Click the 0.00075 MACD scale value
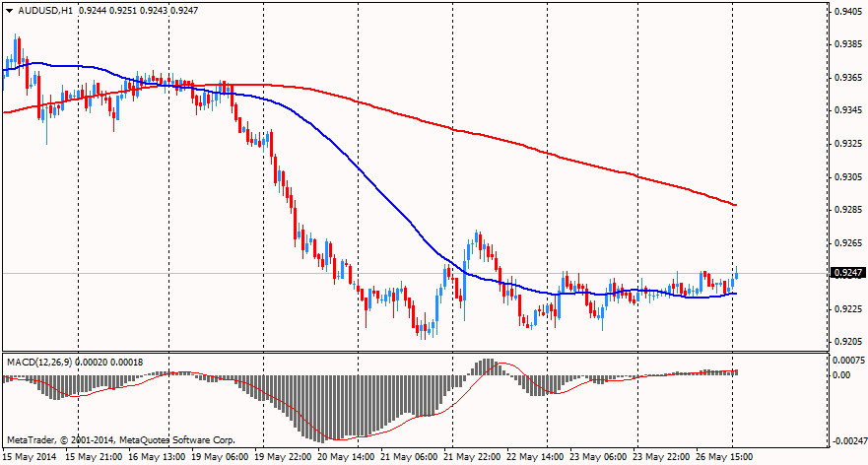 click(x=849, y=360)
